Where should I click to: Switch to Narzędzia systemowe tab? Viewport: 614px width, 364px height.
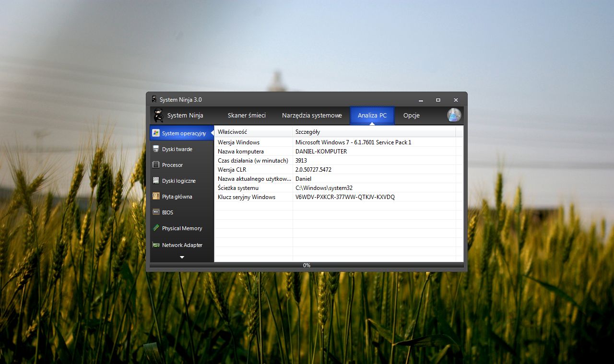(x=312, y=115)
